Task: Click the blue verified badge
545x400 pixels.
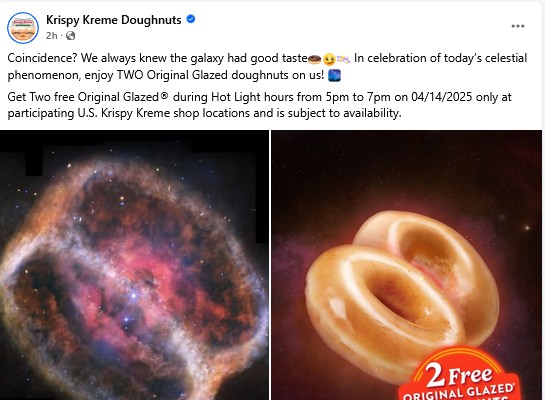Action: click(x=190, y=19)
